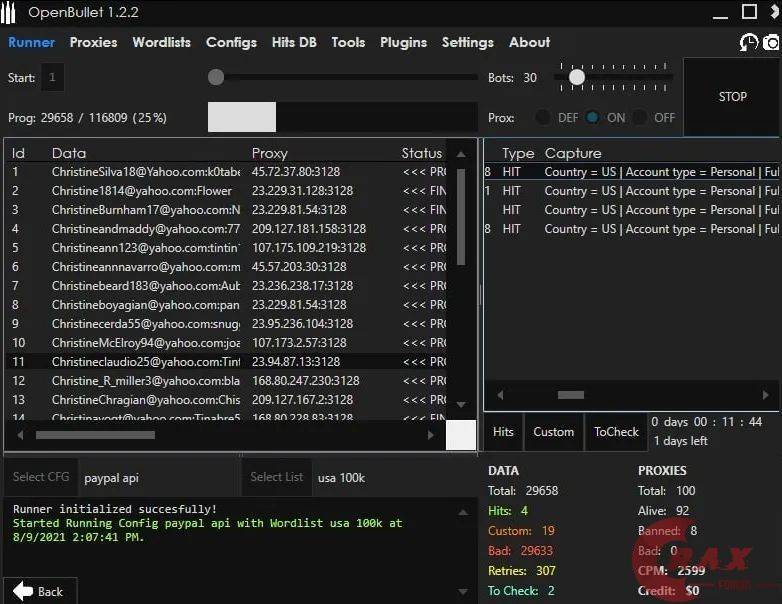The width and height of the screenshot is (782, 604).
Task: Click the CPM value 2599
Action: (691, 571)
